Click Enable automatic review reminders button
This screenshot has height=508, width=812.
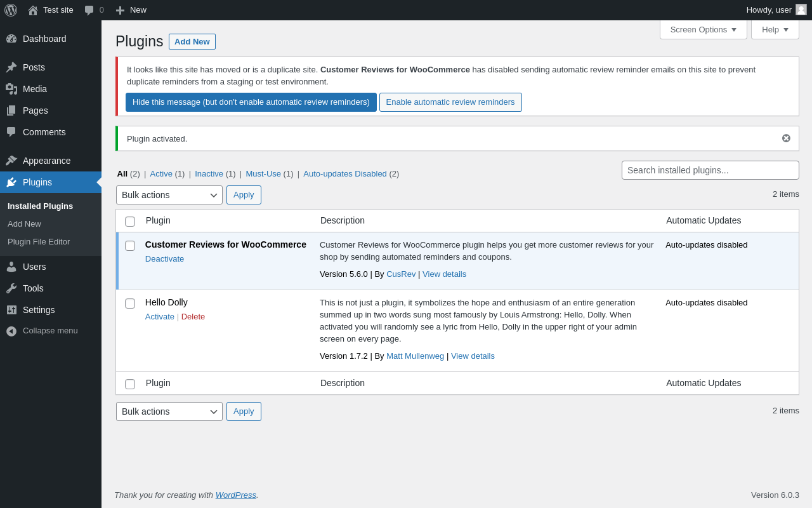point(450,102)
